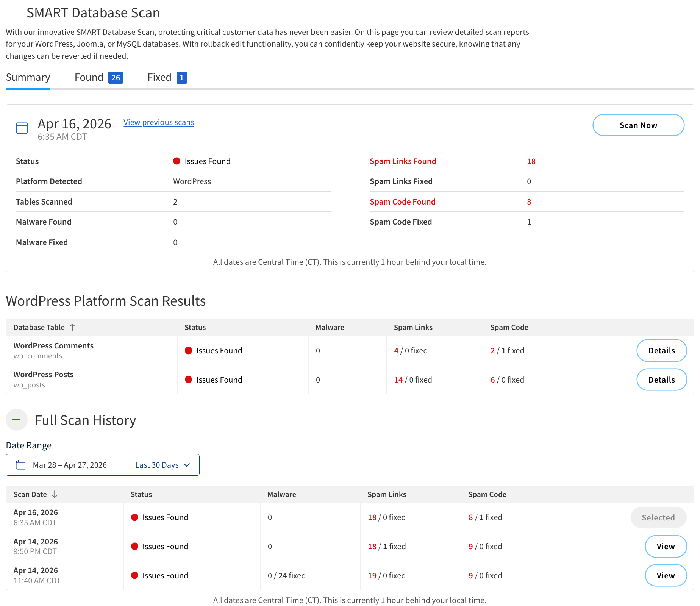Image resolution: width=700 pixels, height=606 pixels.
Task: Click the 19 / 0 fixed spam links cell
Action: pos(386,575)
